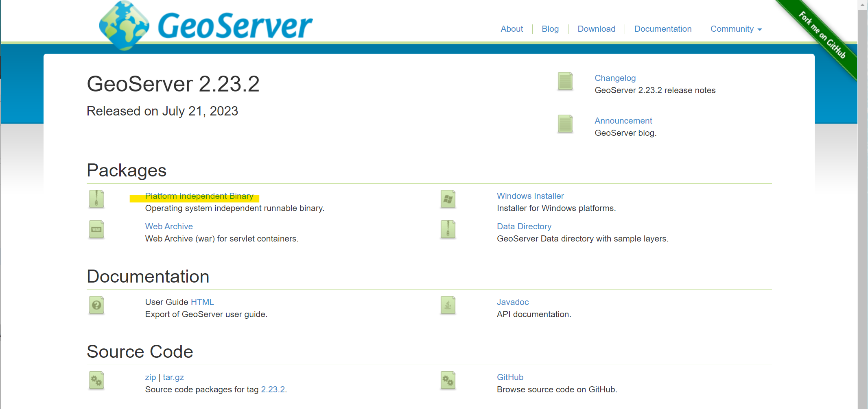The image size is (868, 409).
Task: Click 'Installer for Windows platforms.' text
Action: coord(556,208)
